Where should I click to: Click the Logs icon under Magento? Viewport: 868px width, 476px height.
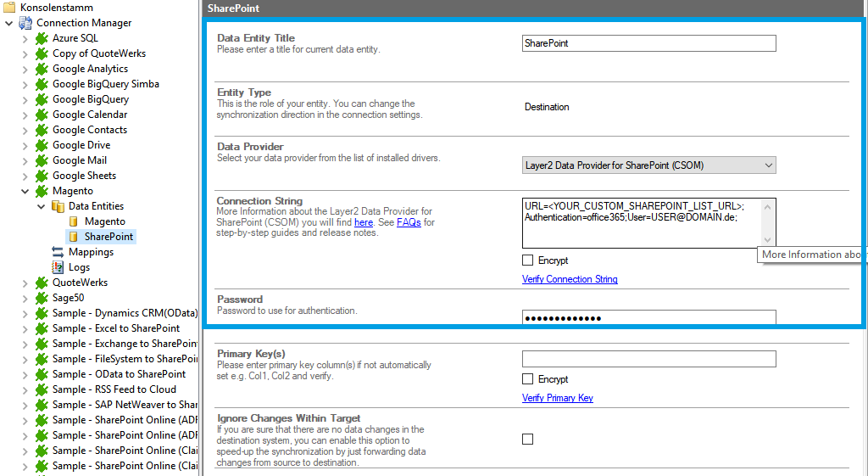pyautogui.click(x=58, y=267)
